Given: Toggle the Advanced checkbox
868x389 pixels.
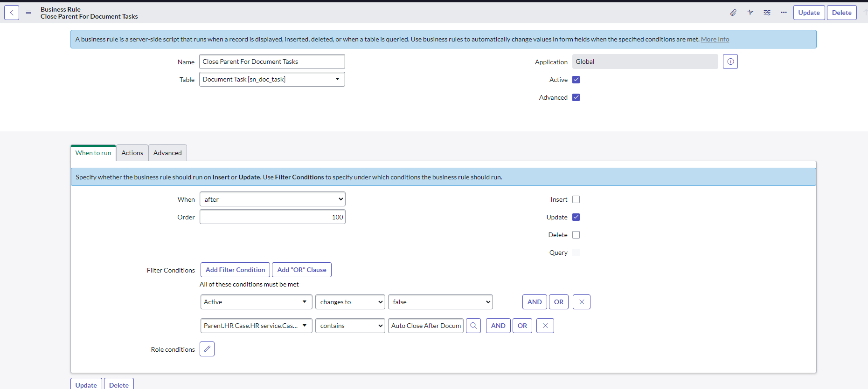Looking at the screenshot, I should pos(576,97).
